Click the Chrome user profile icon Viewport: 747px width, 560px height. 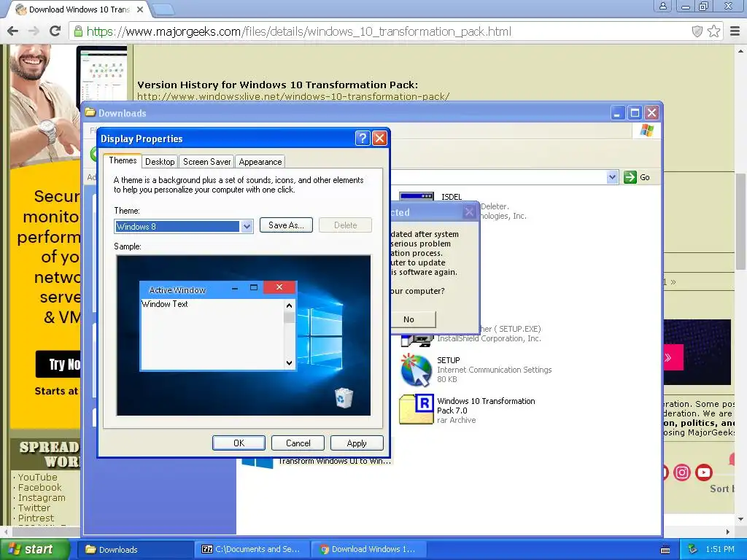coord(662,6)
